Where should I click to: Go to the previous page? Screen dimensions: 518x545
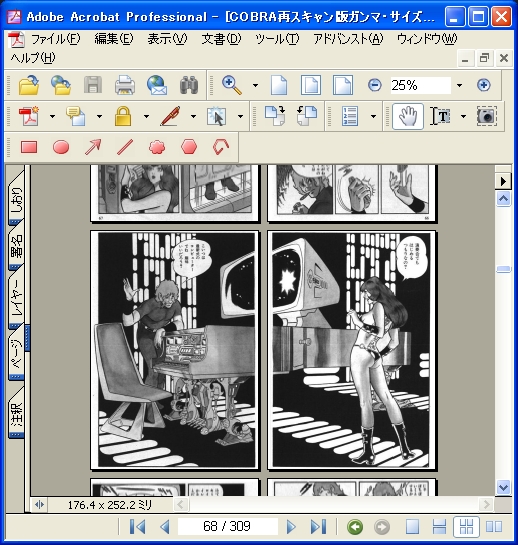(165, 527)
